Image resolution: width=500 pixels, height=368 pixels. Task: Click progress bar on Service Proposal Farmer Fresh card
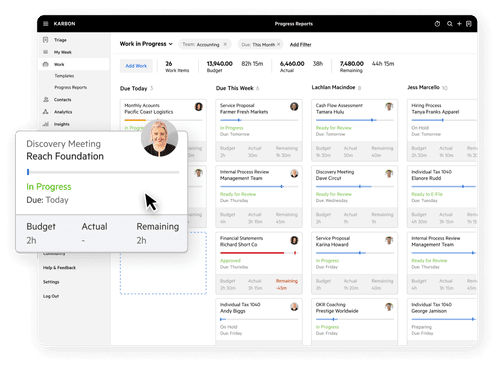pyautogui.click(x=259, y=120)
